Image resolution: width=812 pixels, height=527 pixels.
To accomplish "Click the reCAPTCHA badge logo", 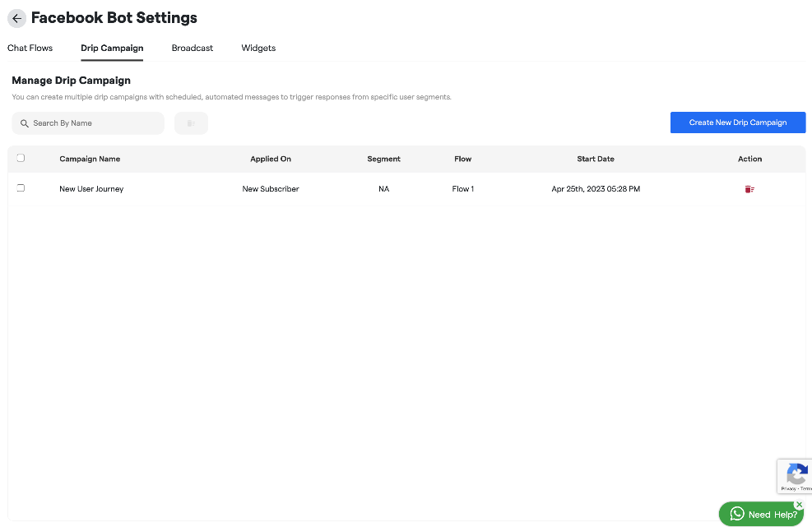I will pyautogui.click(x=796, y=474).
